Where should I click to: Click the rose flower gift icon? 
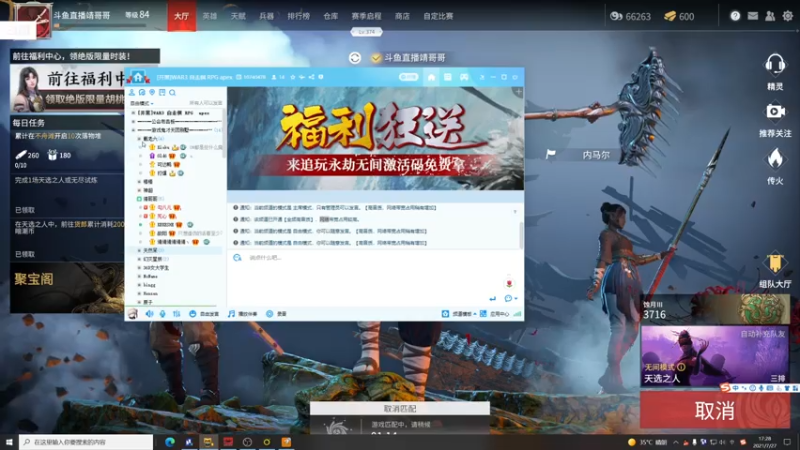click(x=509, y=283)
